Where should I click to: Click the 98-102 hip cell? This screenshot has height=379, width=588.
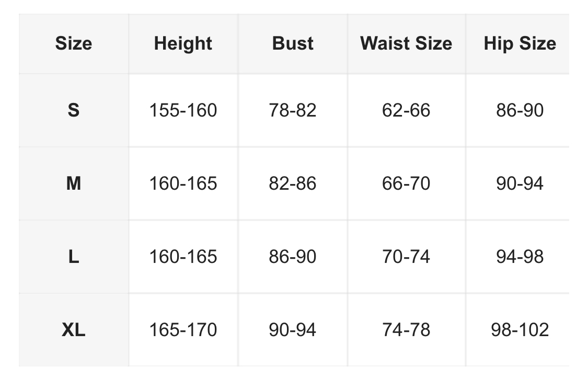tap(520, 330)
